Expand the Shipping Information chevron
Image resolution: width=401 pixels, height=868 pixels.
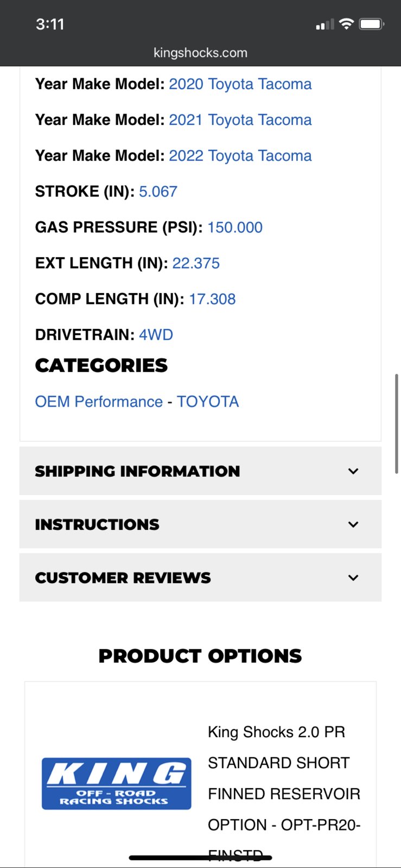tap(353, 471)
